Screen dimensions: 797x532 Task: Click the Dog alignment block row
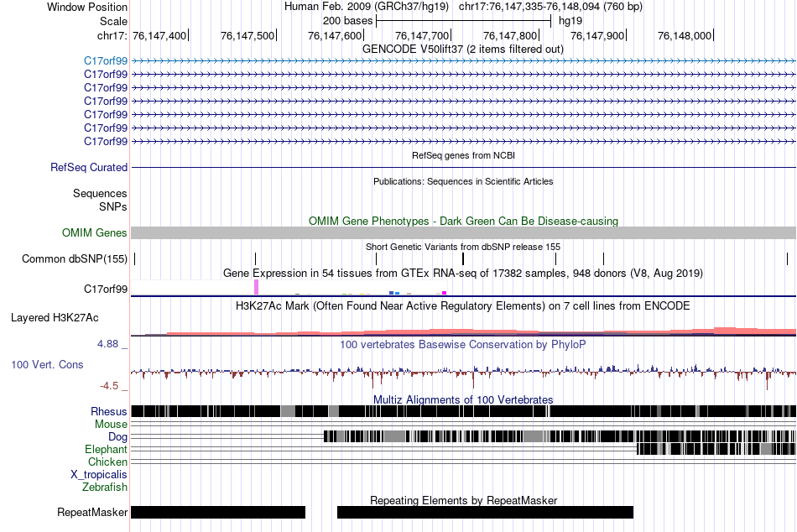click(x=560, y=436)
